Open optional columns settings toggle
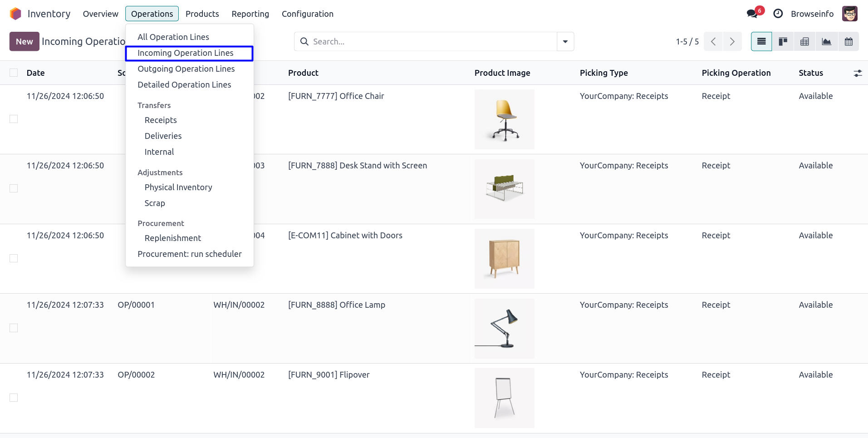Image resolution: width=868 pixels, height=438 pixels. coord(857,73)
